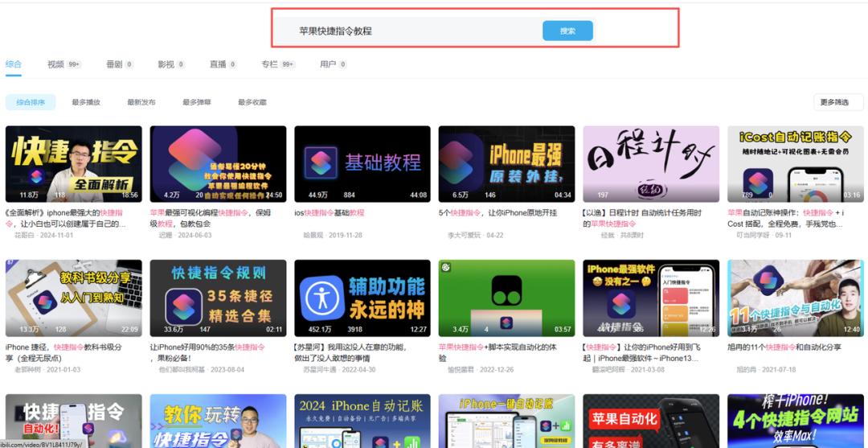Image resolution: width=868 pixels, height=448 pixels.
Task: Open the 专栏 99+ tab
Action: (x=278, y=64)
